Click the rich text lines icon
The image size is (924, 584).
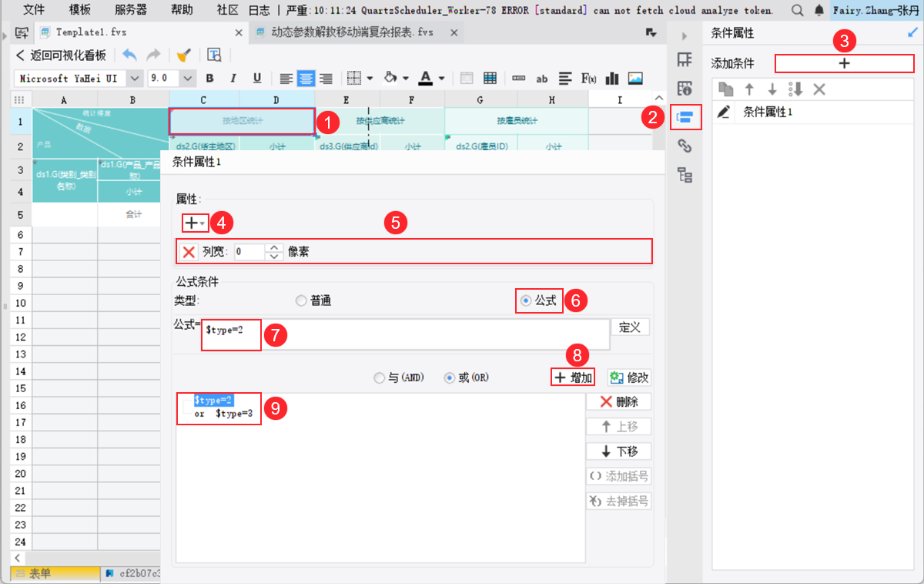pyautogui.click(x=565, y=79)
